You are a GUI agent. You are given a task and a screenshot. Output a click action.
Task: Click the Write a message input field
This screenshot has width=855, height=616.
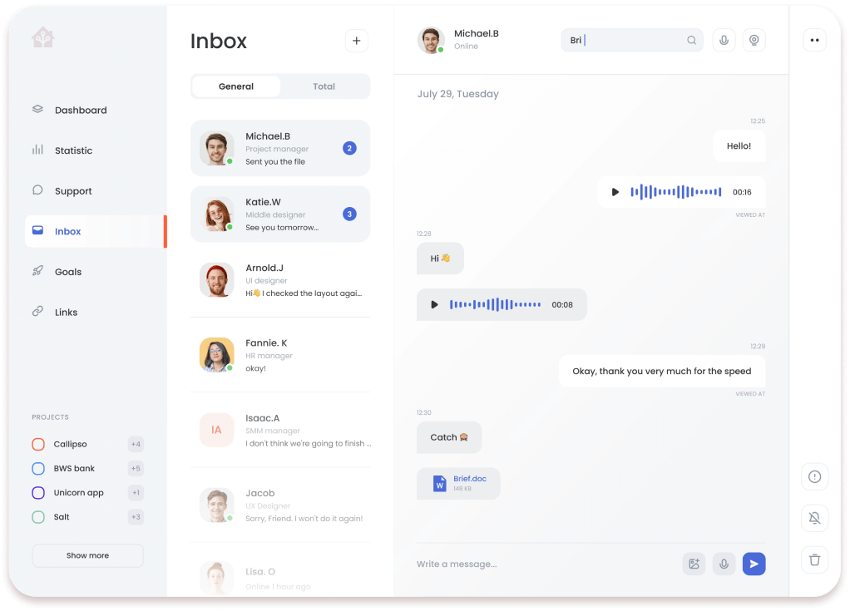click(541, 564)
